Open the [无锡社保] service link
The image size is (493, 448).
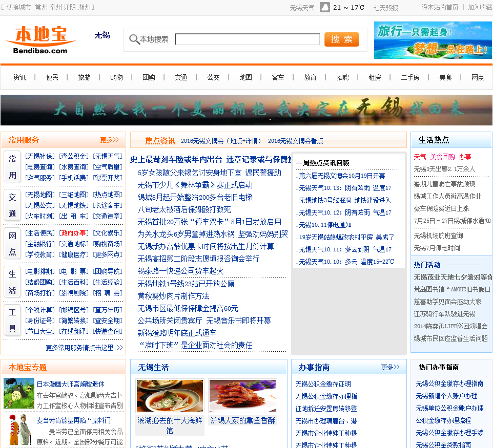40,156
